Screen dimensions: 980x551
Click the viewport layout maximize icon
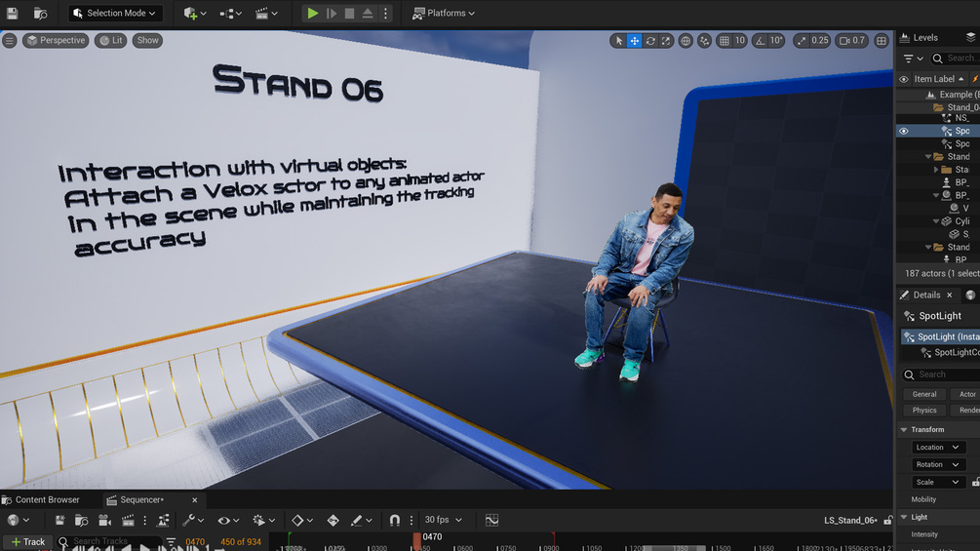point(882,41)
